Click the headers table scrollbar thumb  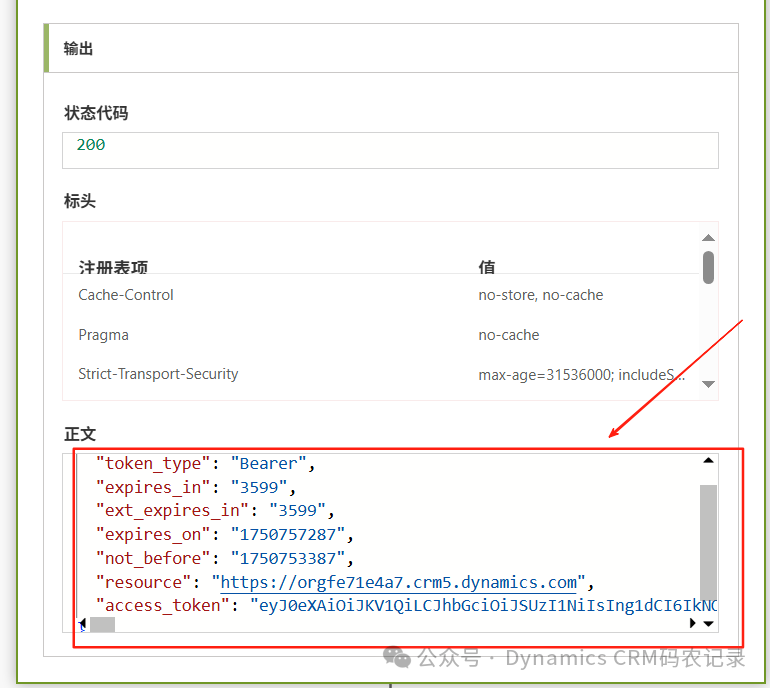coord(708,268)
